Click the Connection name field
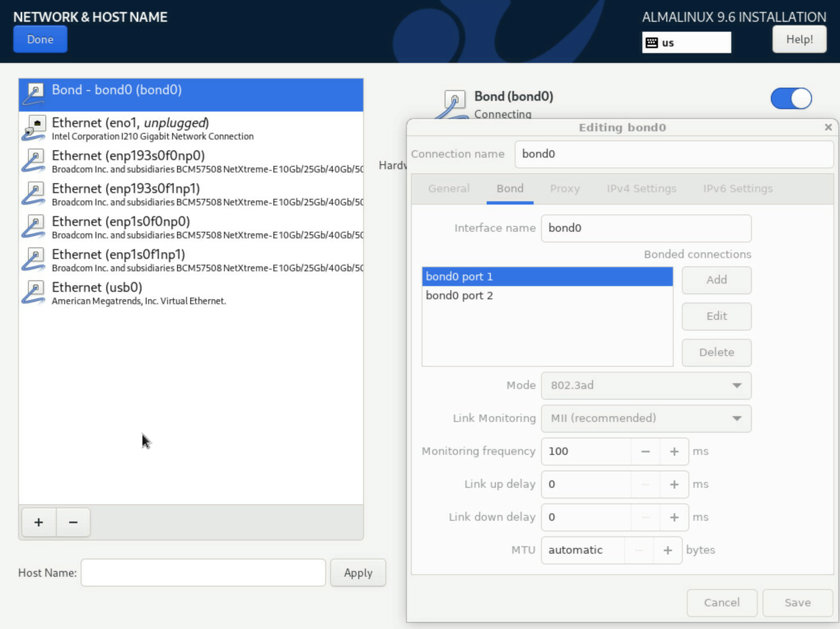 (674, 154)
